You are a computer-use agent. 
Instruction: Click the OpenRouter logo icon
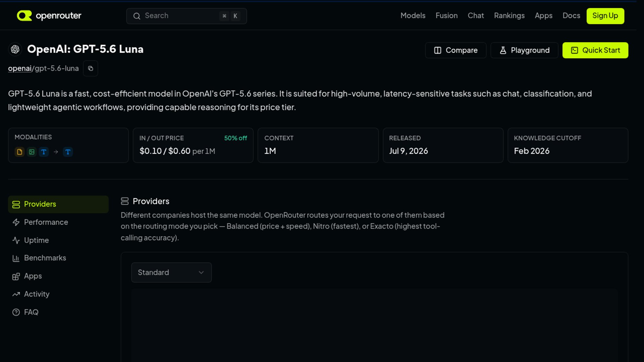[x=24, y=16]
